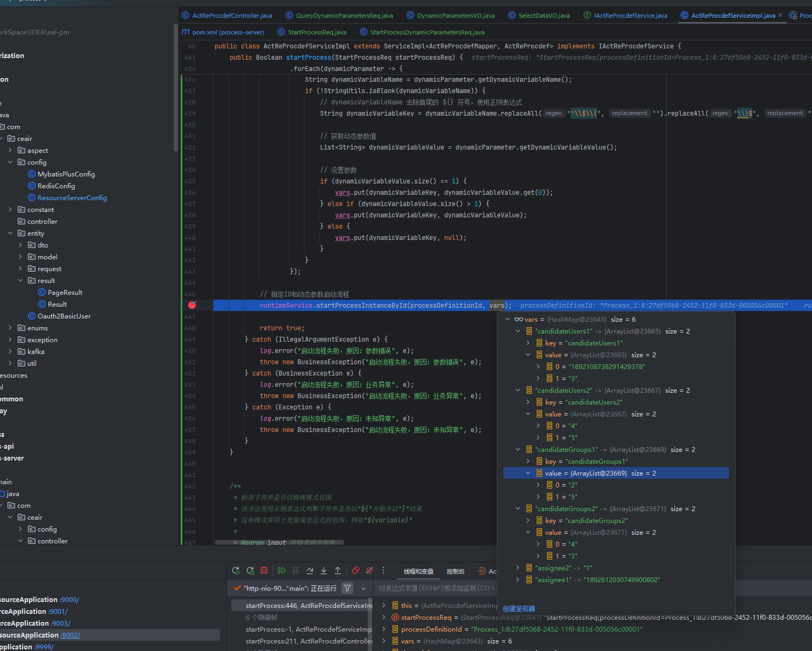Open View Breakpoints double-circle icon

(x=355, y=571)
